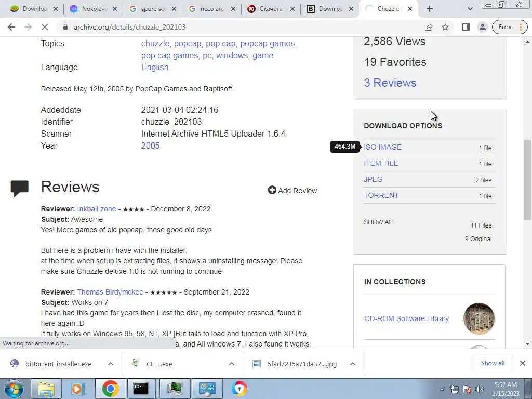Click the Error update button

point(510,27)
